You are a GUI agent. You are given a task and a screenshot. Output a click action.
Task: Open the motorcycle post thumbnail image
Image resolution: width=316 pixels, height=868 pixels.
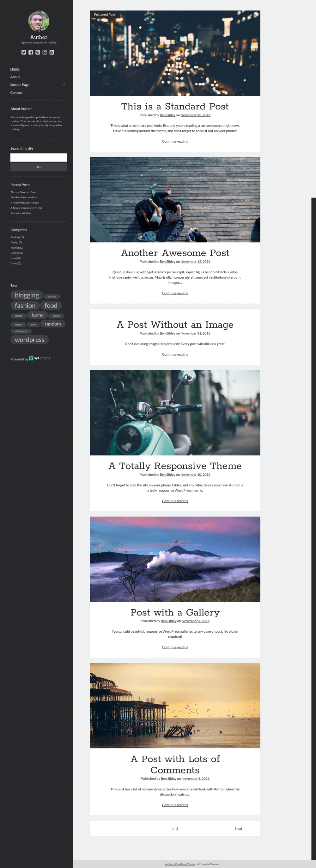click(x=175, y=412)
